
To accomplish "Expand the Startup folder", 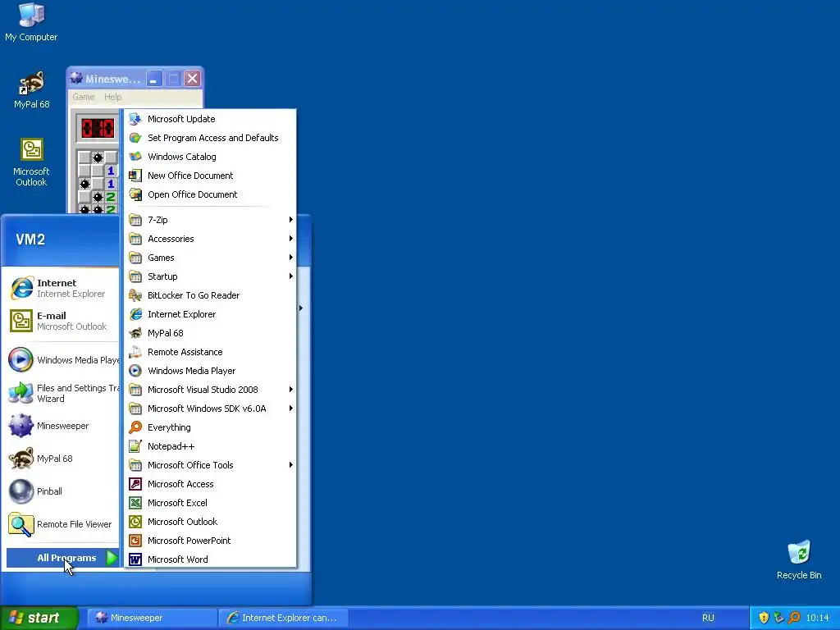I will click(x=210, y=276).
